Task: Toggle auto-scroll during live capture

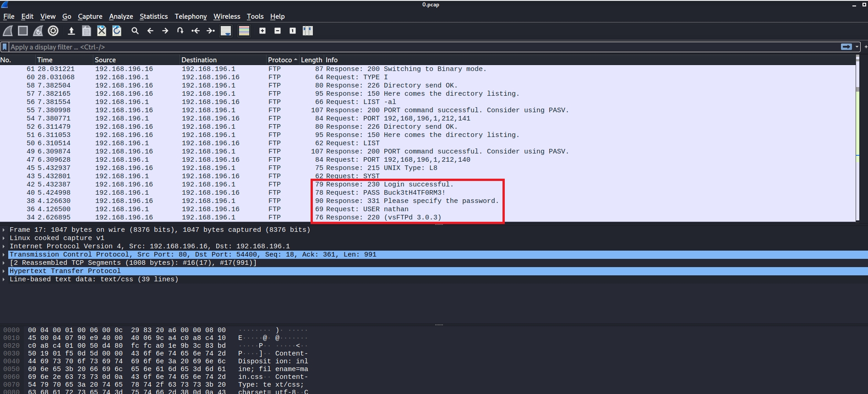Action: 226,31
